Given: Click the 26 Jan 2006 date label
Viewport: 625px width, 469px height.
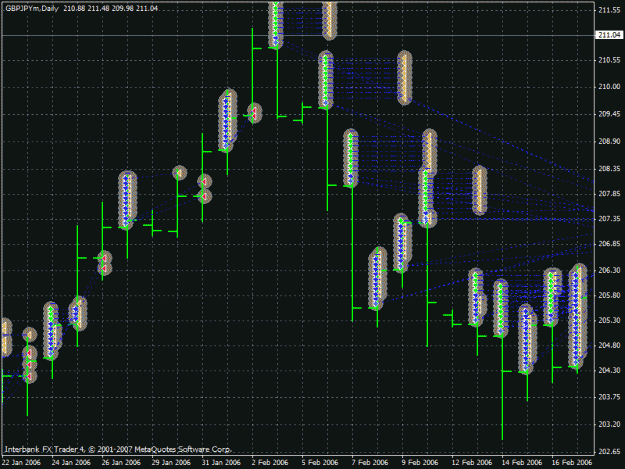Looking at the screenshot, I should tap(121, 462).
